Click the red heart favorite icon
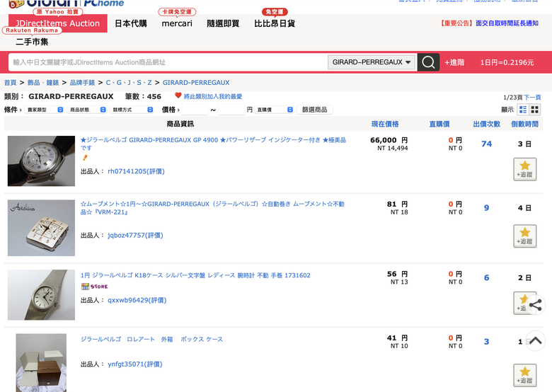Screen dimensions: 552x392 pyautogui.click(x=178, y=96)
